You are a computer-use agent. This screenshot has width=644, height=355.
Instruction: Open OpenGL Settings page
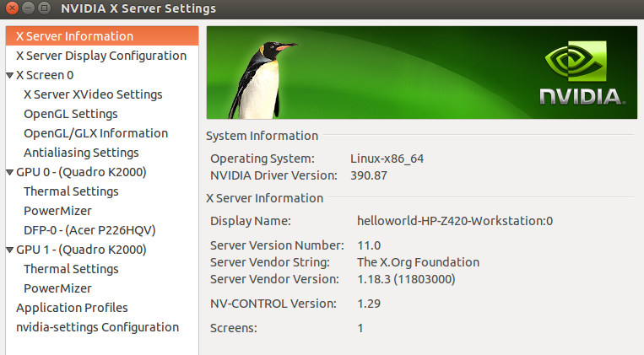(x=71, y=114)
